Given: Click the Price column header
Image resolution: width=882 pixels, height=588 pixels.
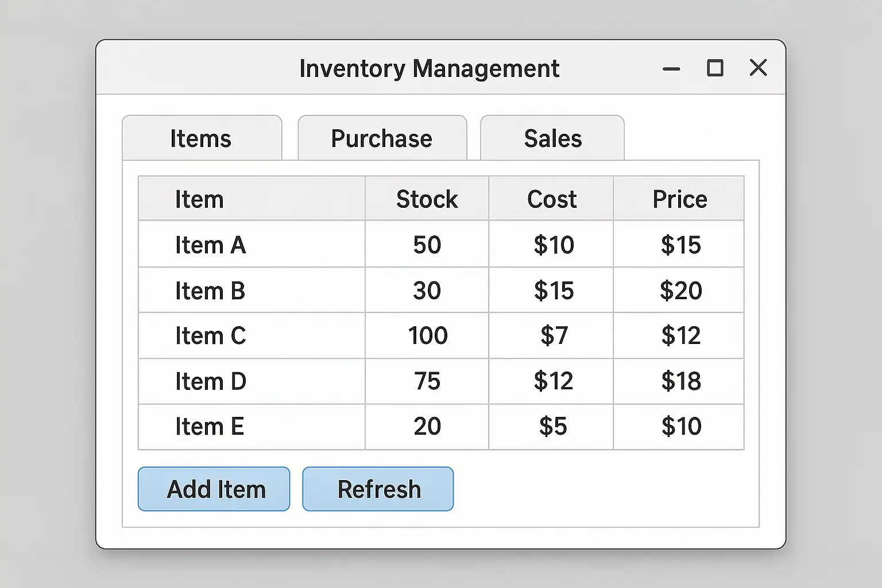Looking at the screenshot, I should pos(679,199).
